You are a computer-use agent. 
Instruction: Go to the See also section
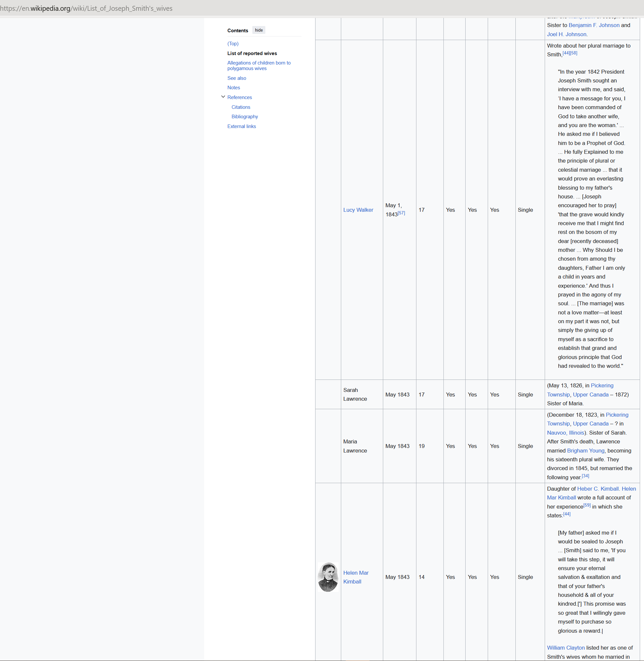236,78
